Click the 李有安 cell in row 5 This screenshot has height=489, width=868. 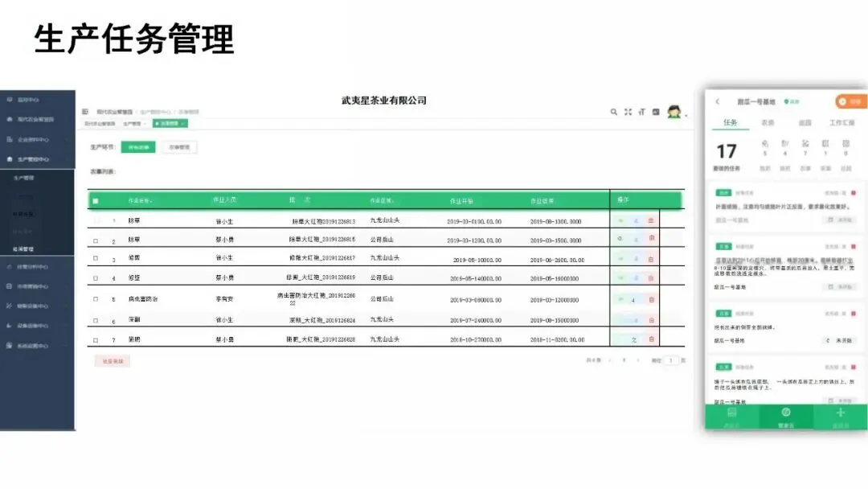click(224, 299)
